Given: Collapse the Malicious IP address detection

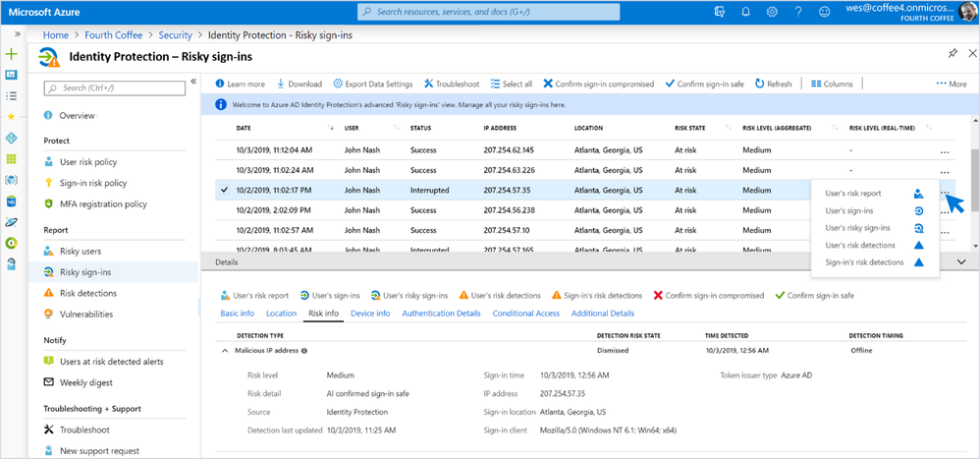Looking at the screenshot, I should (224, 350).
